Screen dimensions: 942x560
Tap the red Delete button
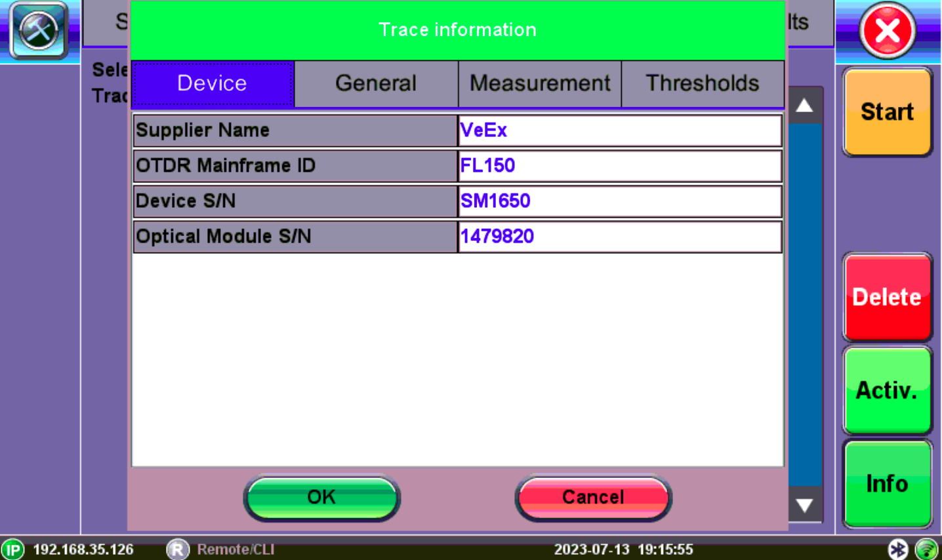(x=887, y=297)
